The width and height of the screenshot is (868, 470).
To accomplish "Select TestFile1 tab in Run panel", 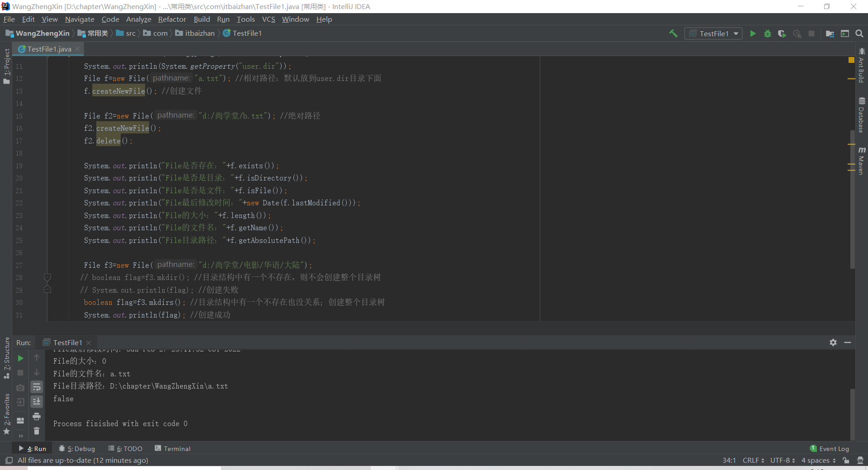I will [67, 342].
